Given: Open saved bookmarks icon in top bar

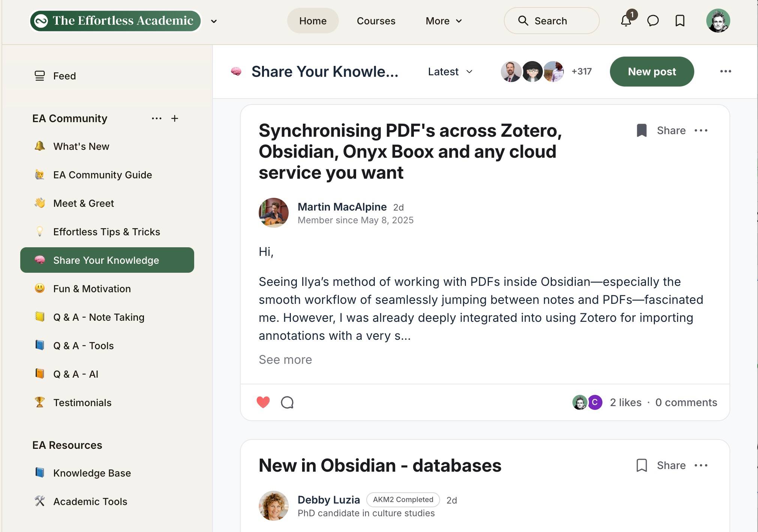Looking at the screenshot, I should click(x=680, y=21).
